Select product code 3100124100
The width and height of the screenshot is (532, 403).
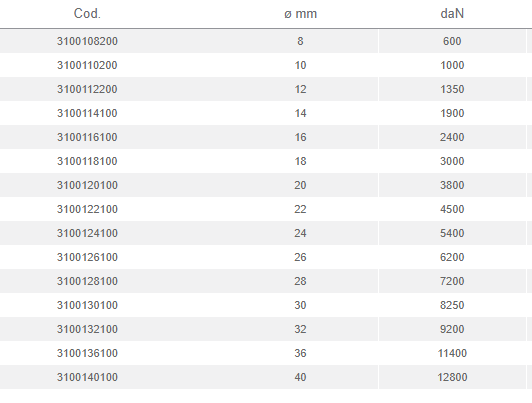click(x=87, y=233)
